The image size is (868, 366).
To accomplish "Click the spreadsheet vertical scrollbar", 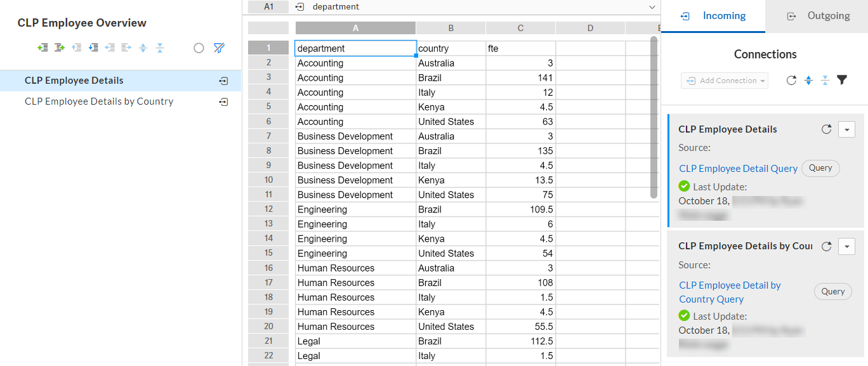I will point(654,117).
